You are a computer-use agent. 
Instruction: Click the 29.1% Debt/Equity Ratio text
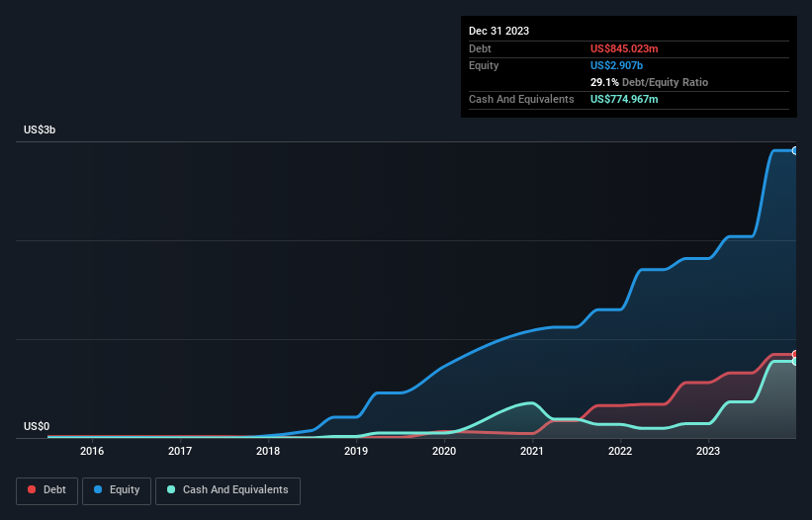649,82
